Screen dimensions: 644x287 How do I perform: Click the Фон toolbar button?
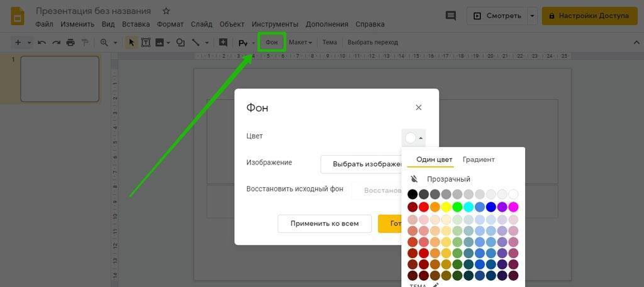[x=272, y=43]
